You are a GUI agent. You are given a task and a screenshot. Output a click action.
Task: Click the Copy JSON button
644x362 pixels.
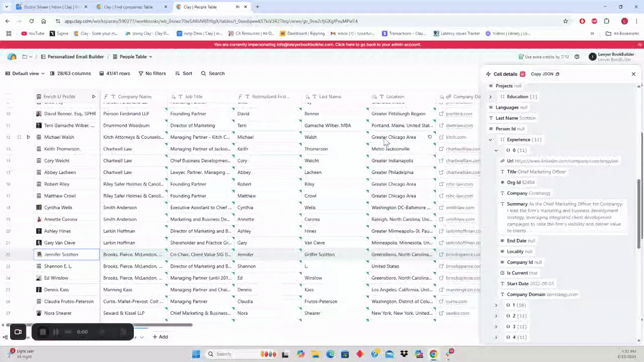545,74
